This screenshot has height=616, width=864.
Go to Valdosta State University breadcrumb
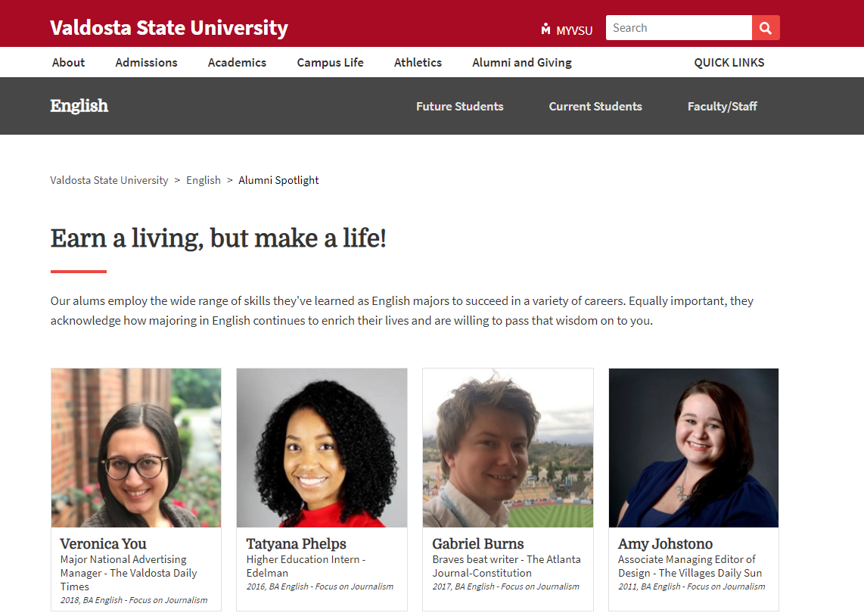coord(109,180)
